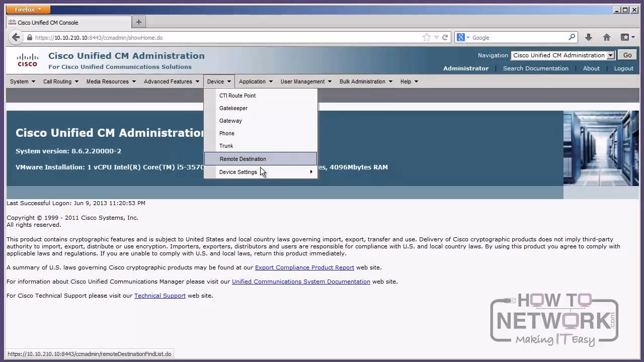Open the orange Firefox application menu
Viewport: 644px width, 362px height.
coord(28,10)
